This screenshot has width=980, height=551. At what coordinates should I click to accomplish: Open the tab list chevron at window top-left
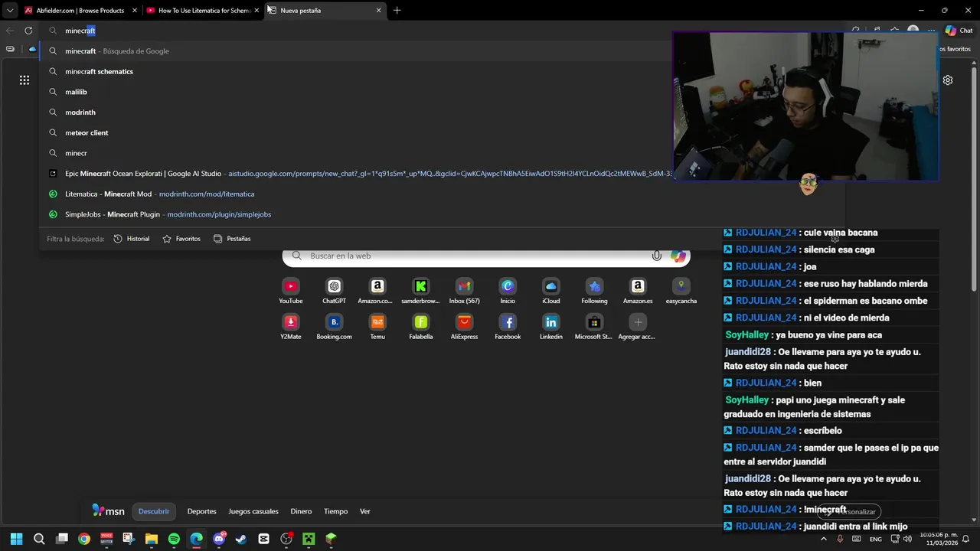coord(9,11)
